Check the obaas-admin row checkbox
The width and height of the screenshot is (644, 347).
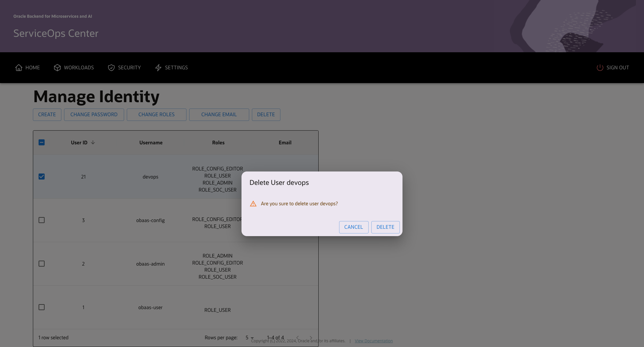click(42, 264)
